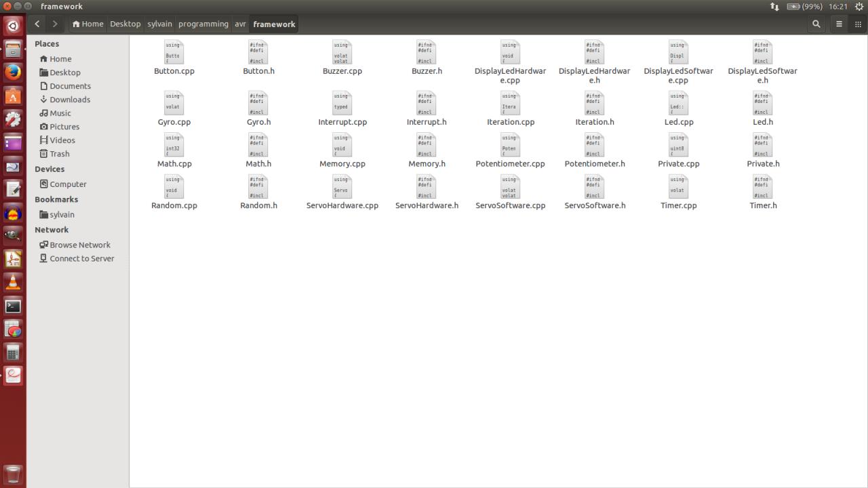Select the ServoSoftware.cpp file icon

coord(511,187)
